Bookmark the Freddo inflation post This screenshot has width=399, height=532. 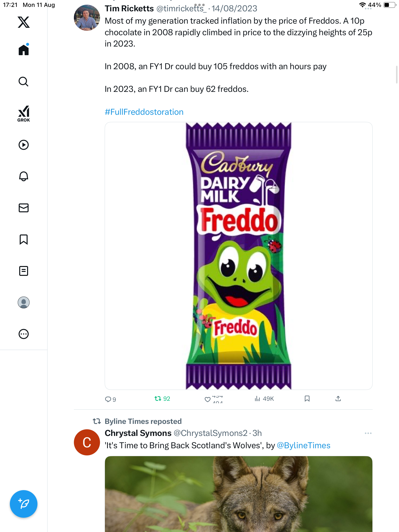pos(307,399)
